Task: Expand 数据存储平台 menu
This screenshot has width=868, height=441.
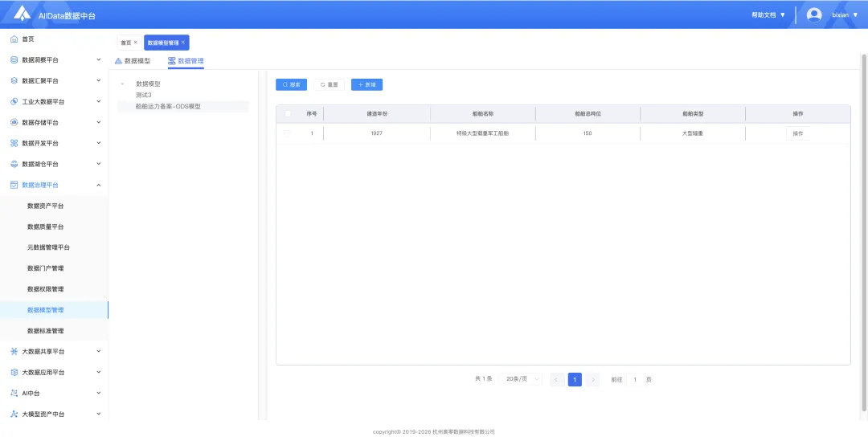Action: 99,122
